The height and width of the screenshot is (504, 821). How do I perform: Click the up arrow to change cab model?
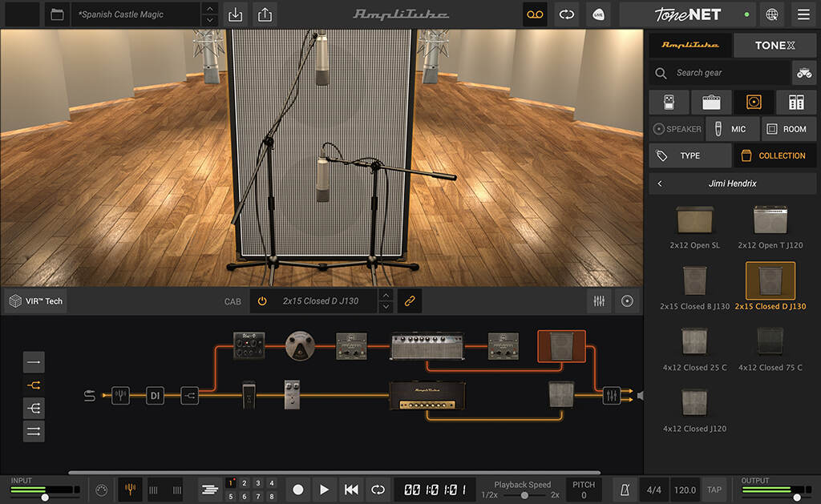pos(386,296)
